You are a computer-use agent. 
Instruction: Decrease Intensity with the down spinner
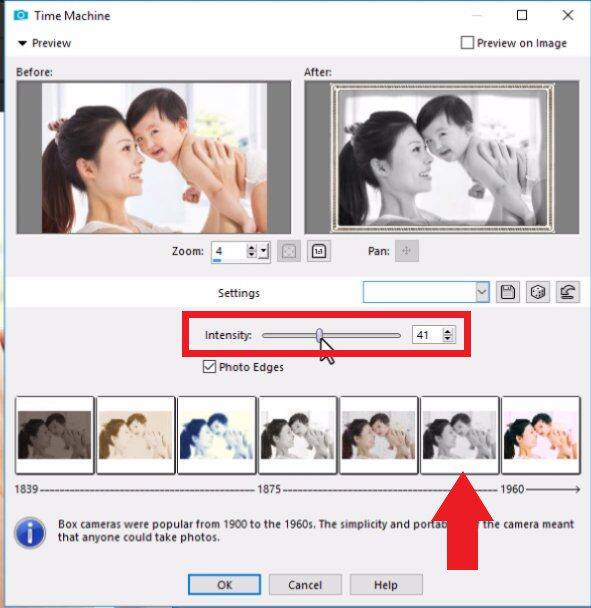(x=448, y=339)
